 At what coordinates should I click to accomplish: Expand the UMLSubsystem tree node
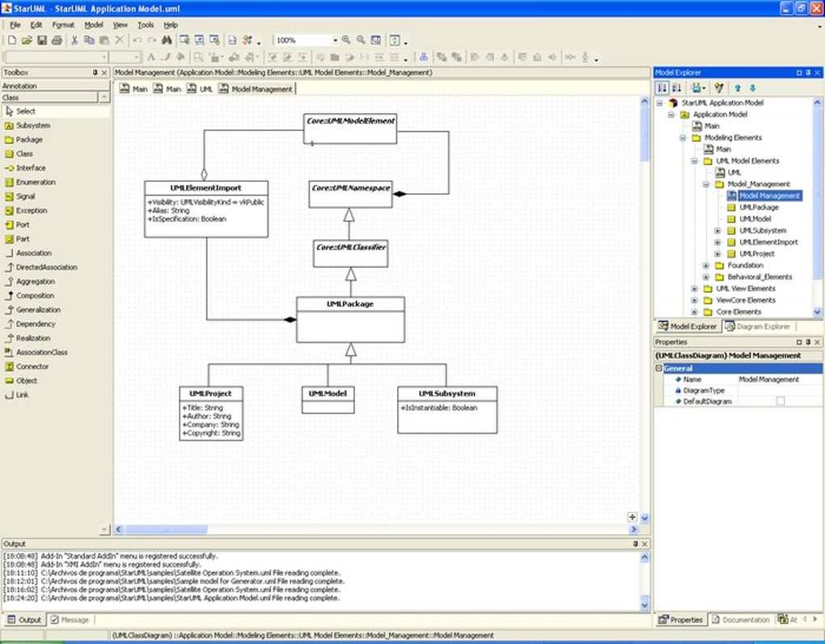pyautogui.click(x=717, y=231)
